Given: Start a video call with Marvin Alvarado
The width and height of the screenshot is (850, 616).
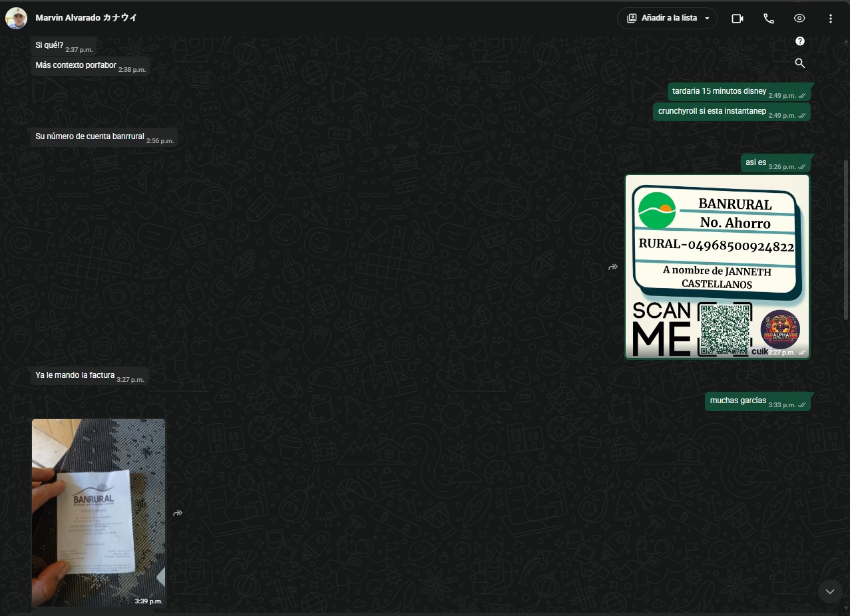Looking at the screenshot, I should 737,19.
